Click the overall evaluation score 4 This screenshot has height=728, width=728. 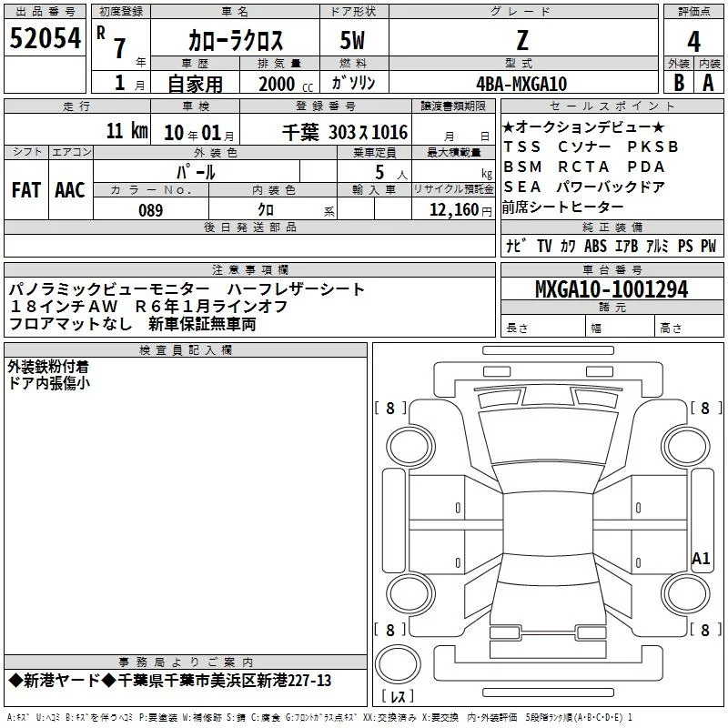coord(693,42)
